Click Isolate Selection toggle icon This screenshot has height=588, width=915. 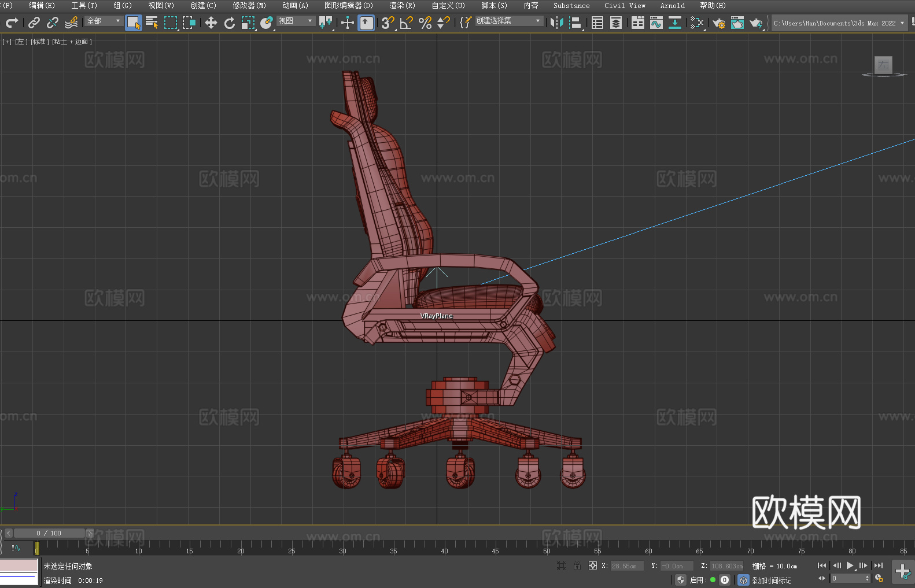[x=561, y=565]
